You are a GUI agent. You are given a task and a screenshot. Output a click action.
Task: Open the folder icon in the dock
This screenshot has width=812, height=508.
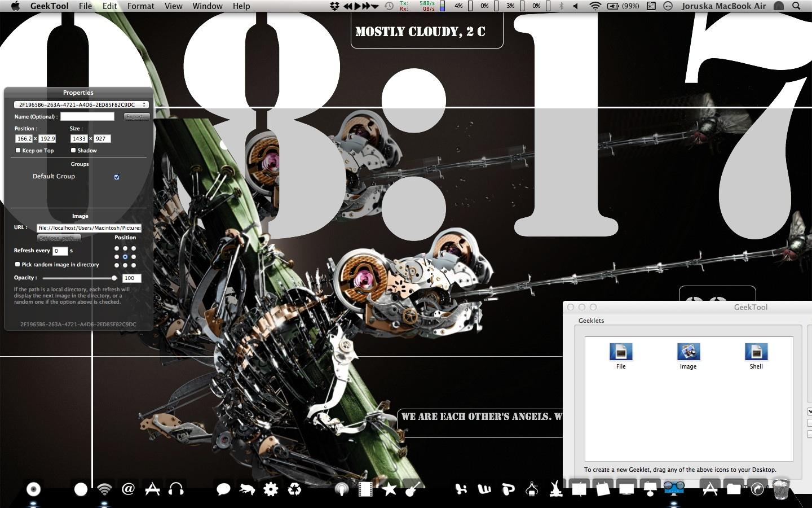click(x=734, y=489)
